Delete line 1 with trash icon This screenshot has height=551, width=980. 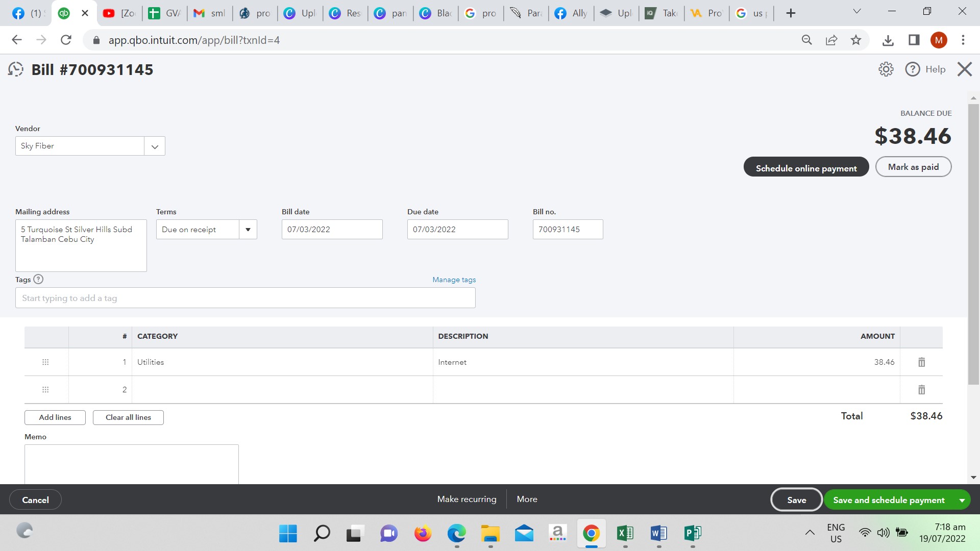(921, 362)
